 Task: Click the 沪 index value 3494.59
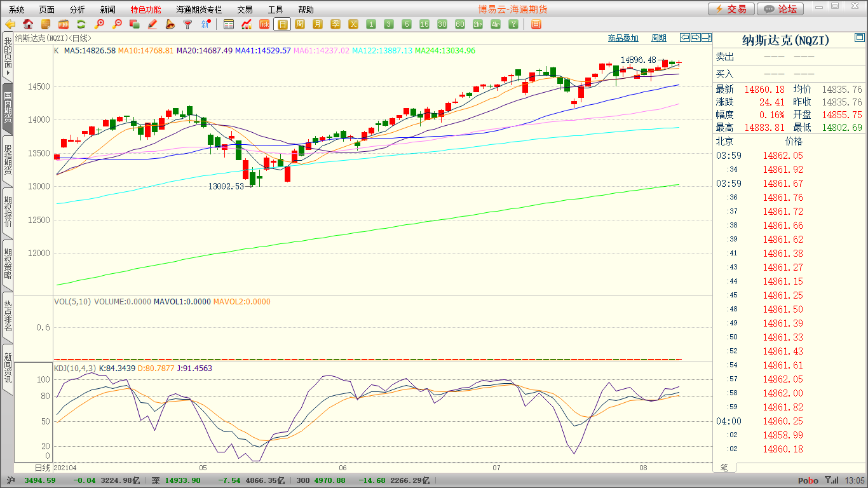coord(39,480)
